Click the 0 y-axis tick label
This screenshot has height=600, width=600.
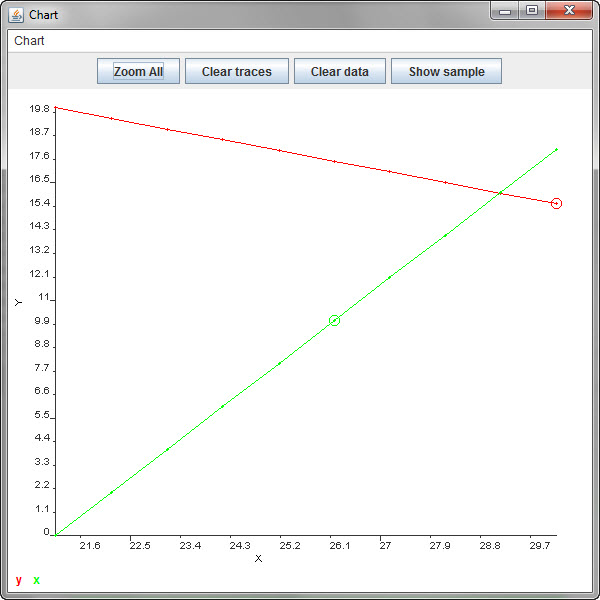(x=46, y=532)
